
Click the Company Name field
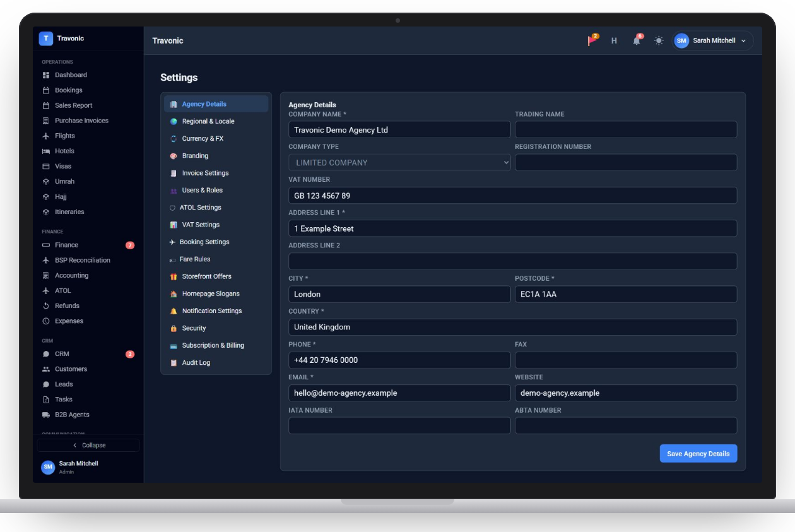tap(399, 130)
